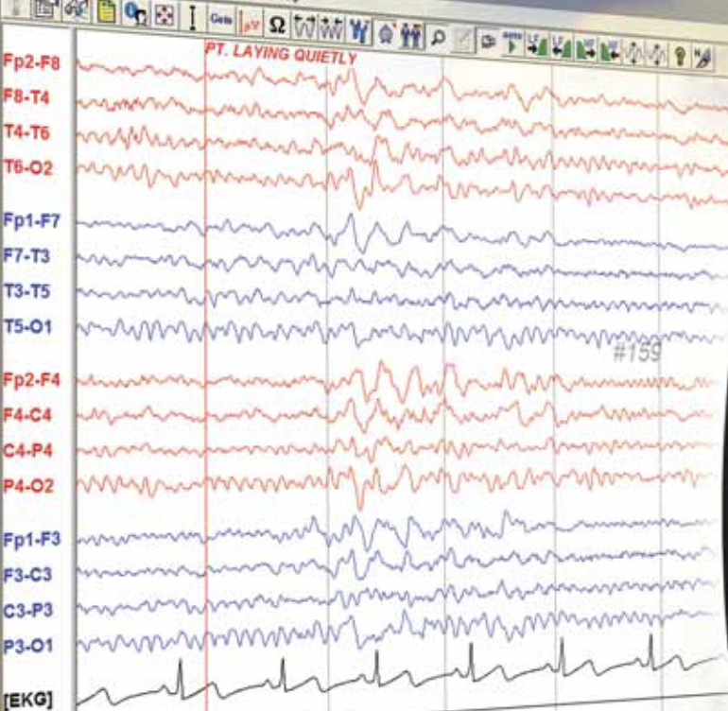The height and width of the screenshot is (711, 728).
Task: Click the blue bell-shaped icon
Action: pyautogui.click(x=387, y=33)
